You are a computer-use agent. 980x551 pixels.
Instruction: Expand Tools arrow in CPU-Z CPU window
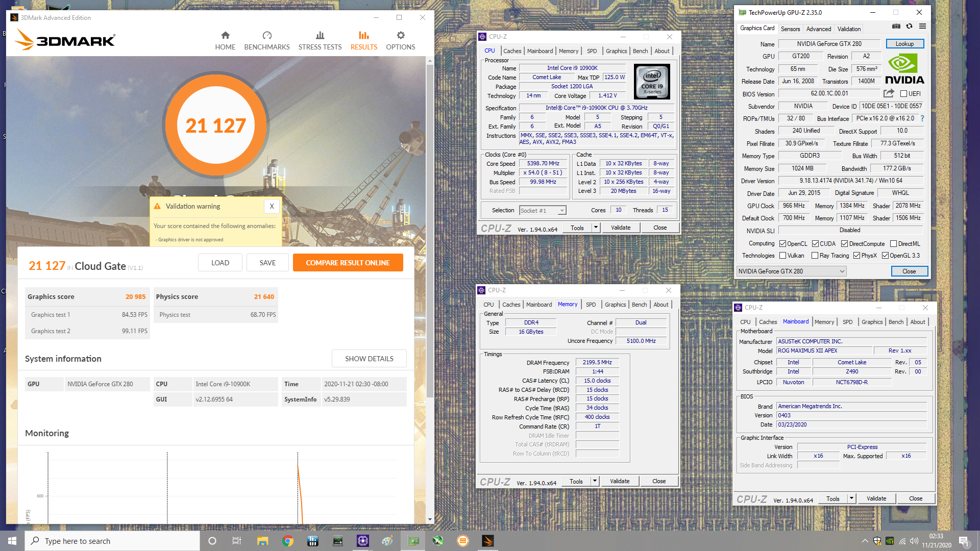[596, 228]
